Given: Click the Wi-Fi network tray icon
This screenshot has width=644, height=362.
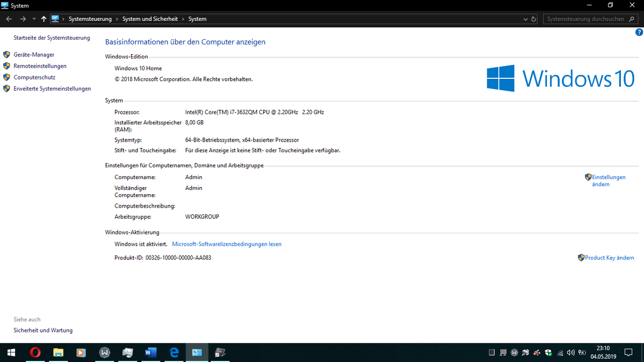Looking at the screenshot, I should (560, 353).
